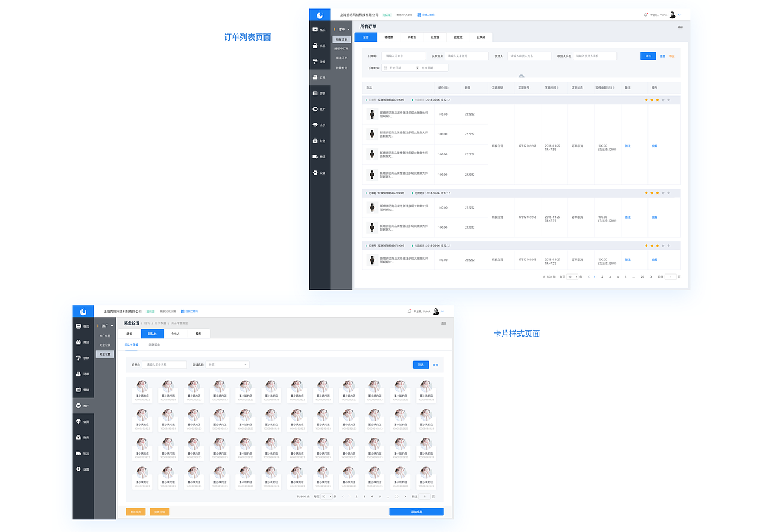
Task: Collapse the order filter panel round arrow
Action: 522,77
